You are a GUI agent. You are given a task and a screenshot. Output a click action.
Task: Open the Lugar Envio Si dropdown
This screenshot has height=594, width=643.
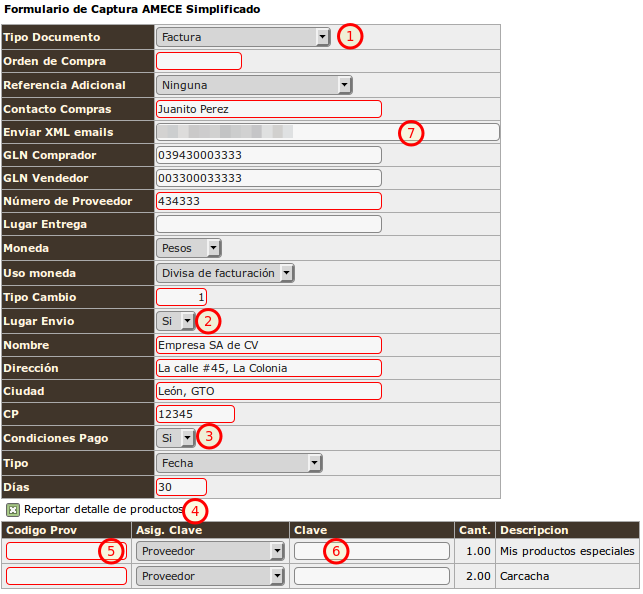(176, 321)
